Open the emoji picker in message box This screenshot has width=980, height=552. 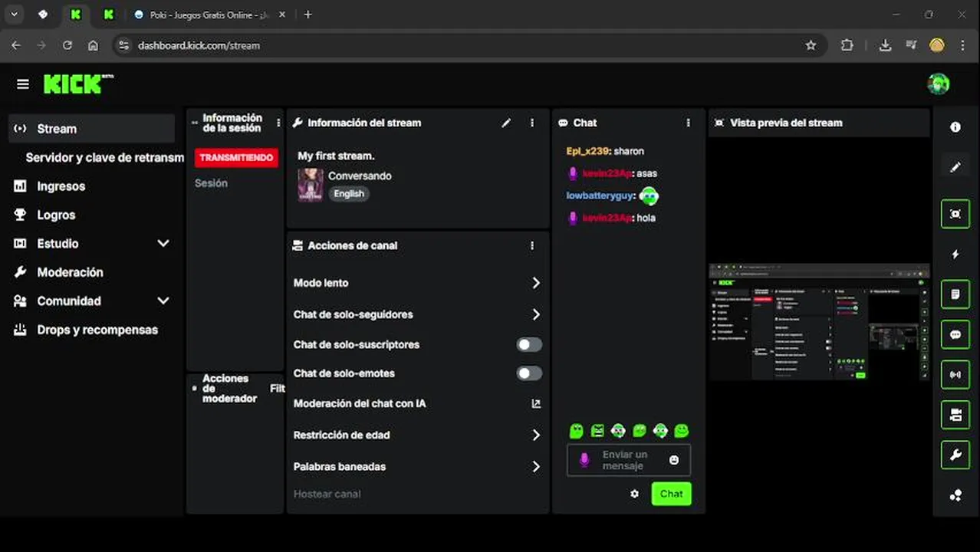point(674,460)
